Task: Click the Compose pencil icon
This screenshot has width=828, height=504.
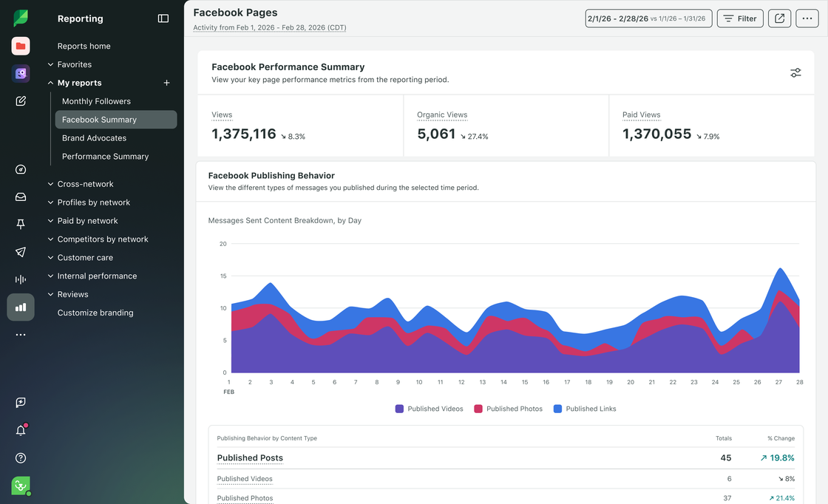Action: tap(21, 101)
